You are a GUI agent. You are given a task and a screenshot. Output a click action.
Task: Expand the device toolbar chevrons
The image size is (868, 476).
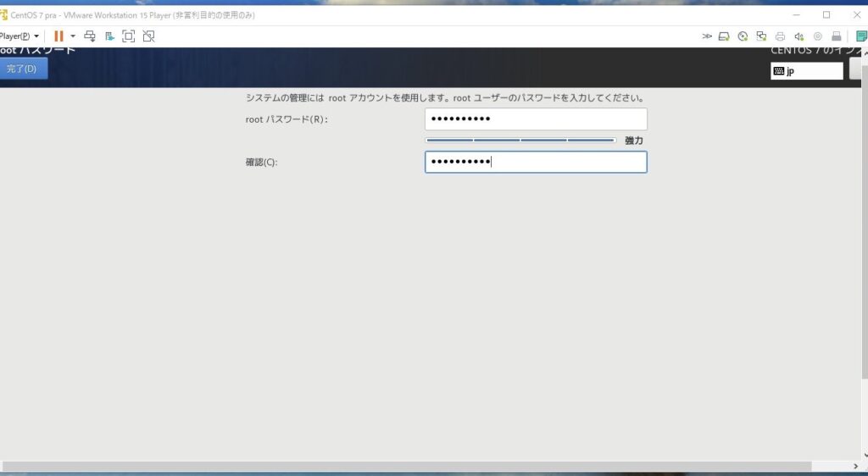707,36
